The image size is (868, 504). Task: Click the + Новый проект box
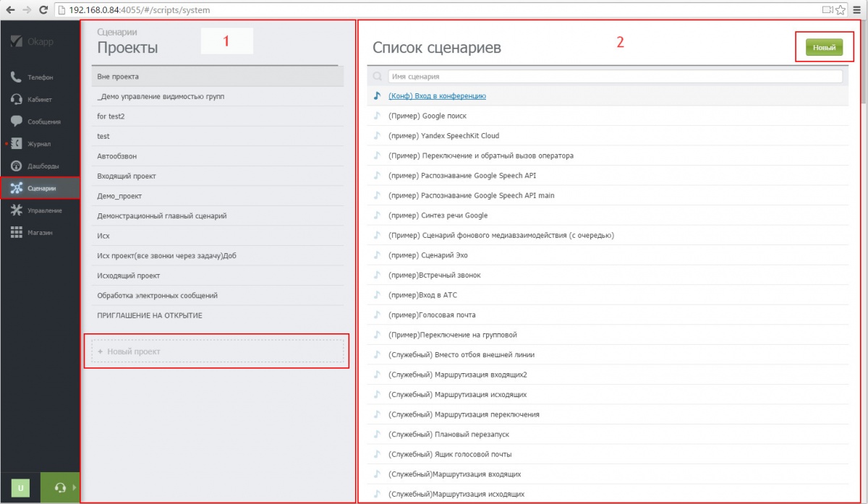coord(217,351)
